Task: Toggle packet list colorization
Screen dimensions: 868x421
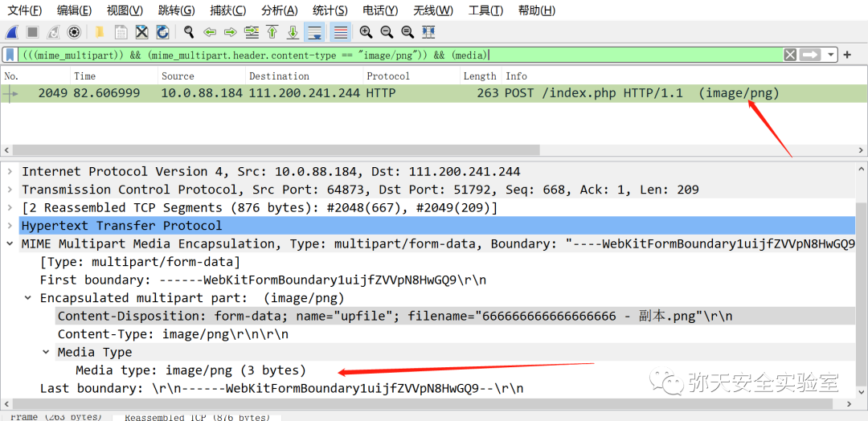Action: pos(340,32)
